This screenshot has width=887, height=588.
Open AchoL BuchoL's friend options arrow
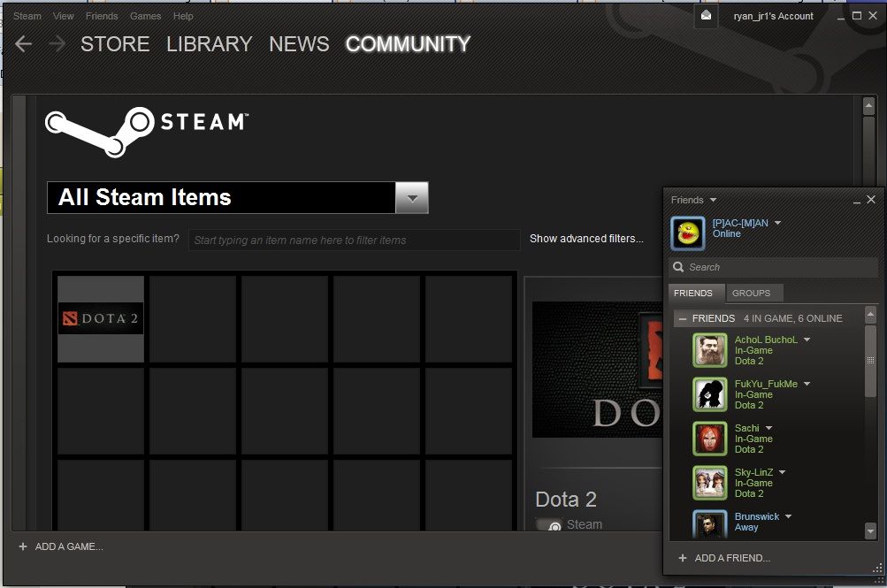(x=807, y=340)
